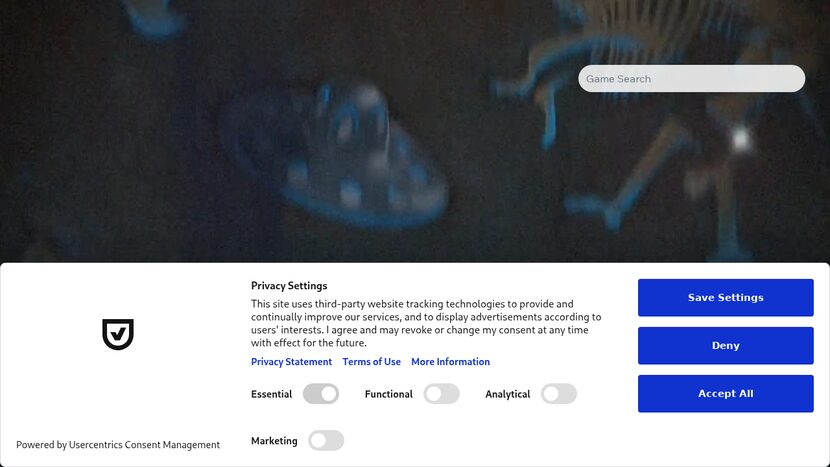The image size is (830, 467).
Task: Focus the Game Search input field
Action: tap(691, 78)
